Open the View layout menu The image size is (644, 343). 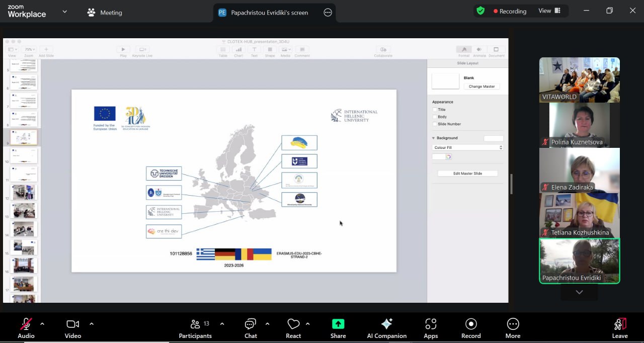(x=549, y=11)
